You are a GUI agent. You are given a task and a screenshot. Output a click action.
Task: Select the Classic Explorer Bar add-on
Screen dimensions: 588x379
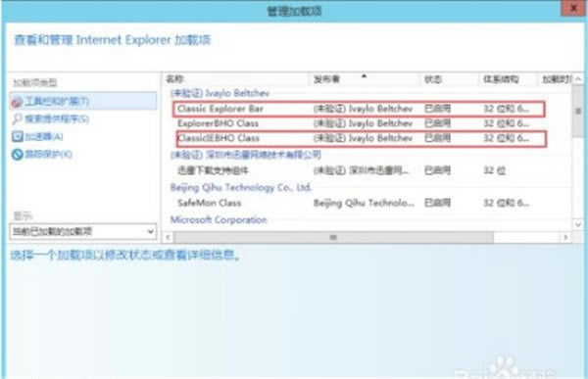pyautogui.click(x=359, y=109)
